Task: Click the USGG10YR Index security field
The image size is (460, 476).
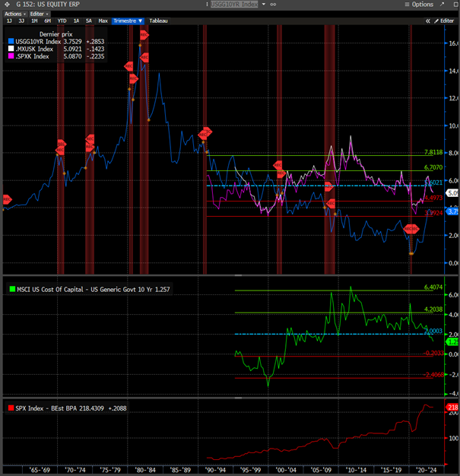Action: coord(233,5)
